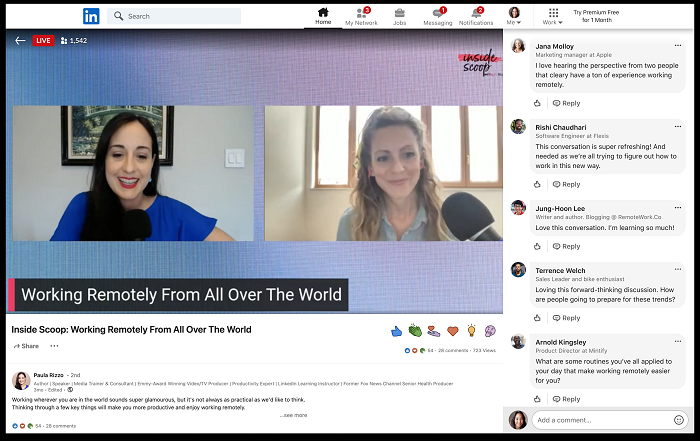Viewport: 700px width, 441px height.
Task: Click the search magnifier icon
Action: point(118,16)
